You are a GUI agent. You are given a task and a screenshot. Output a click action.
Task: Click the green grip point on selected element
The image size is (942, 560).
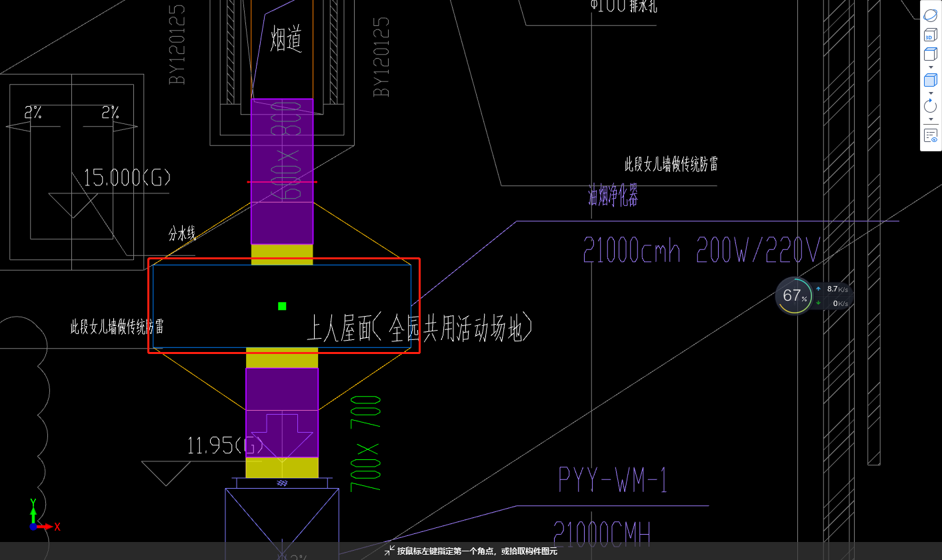point(282,306)
